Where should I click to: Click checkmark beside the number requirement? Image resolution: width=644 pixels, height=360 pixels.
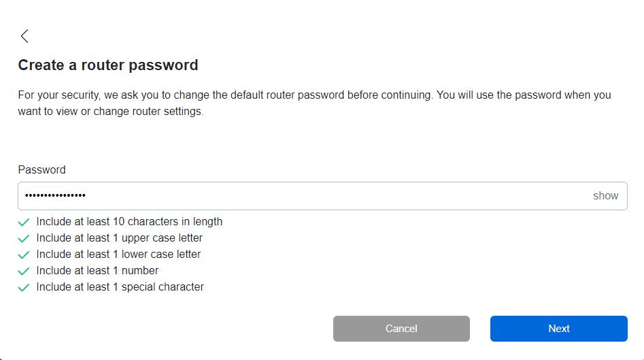(x=24, y=271)
